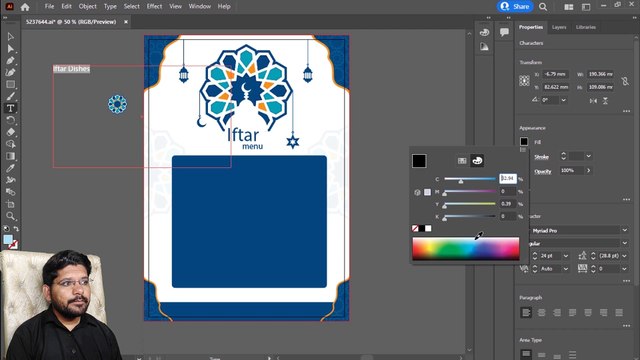Screen dimensions: 640x360
Task: Toggle Align Center paragraph option
Action: (542, 313)
